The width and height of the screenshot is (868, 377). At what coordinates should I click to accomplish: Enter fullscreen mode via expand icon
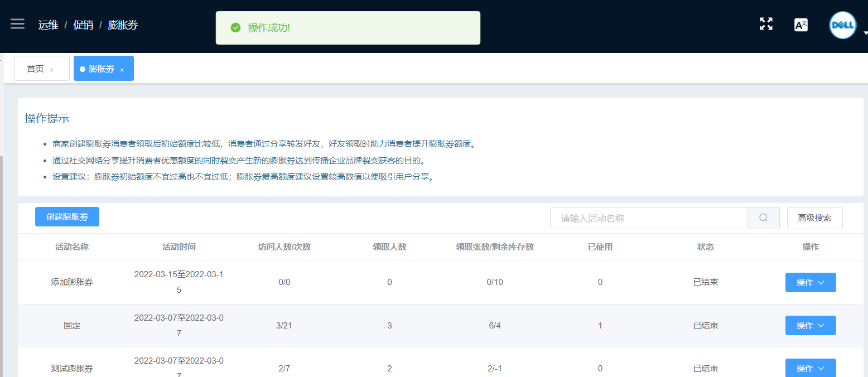[x=766, y=24]
